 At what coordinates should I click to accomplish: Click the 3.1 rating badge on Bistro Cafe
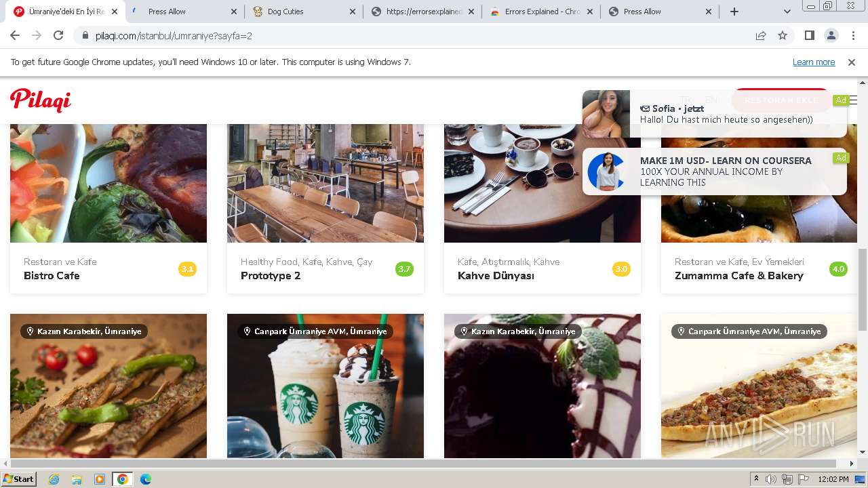[x=187, y=269]
